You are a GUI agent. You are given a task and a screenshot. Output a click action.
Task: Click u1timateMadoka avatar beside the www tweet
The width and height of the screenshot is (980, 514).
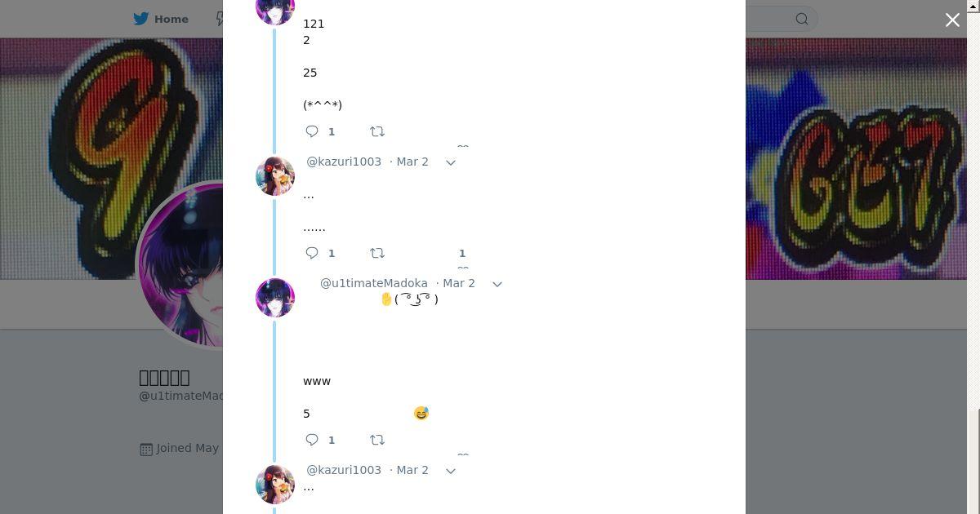pyautogui.click(x=275, y=298)
